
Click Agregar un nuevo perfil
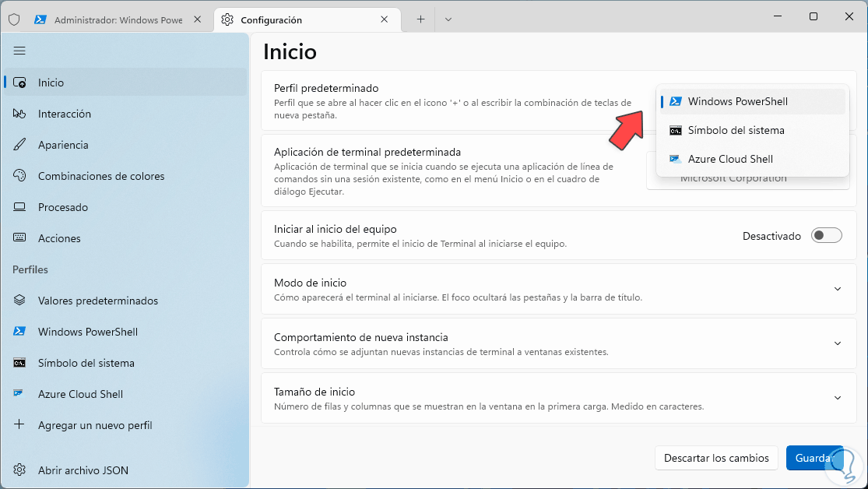pos(125,424)
